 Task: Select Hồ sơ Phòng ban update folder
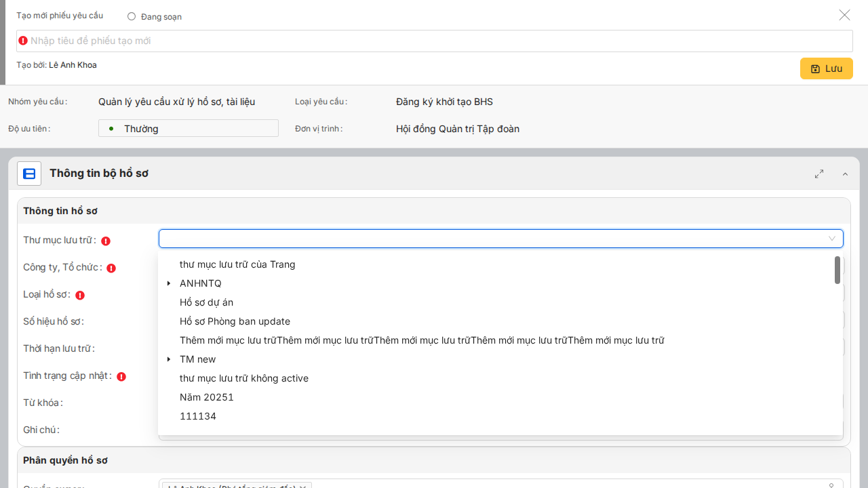pyautogui.click(x=235, y=321)
